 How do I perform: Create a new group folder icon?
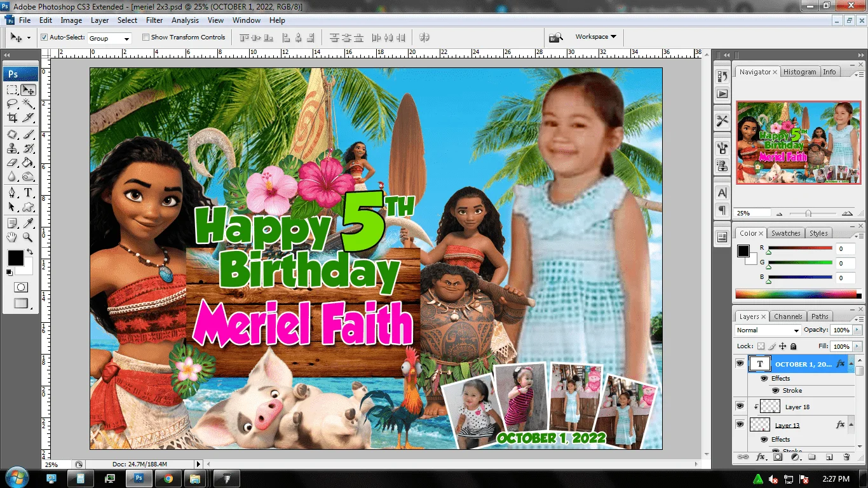pos(812,457)
